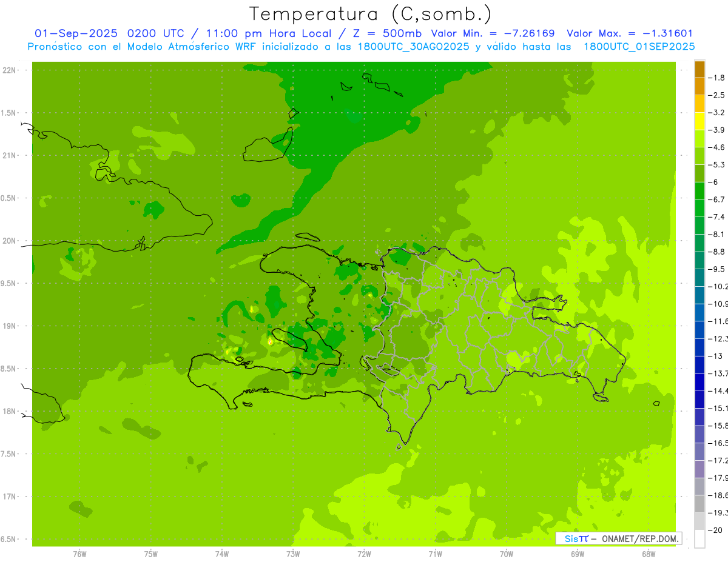The image size is (728, 562).
Task: Click the '71W' longitude label
Action: coord(435,554)
